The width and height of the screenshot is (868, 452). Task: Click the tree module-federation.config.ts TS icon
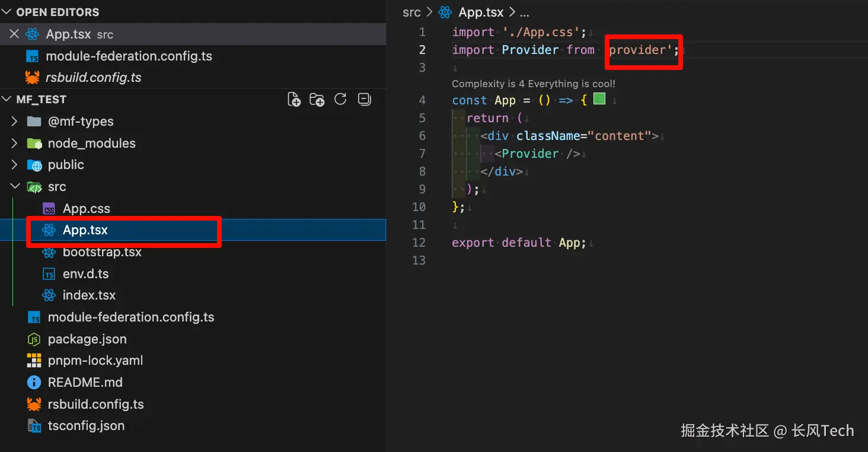click(34, 317)
